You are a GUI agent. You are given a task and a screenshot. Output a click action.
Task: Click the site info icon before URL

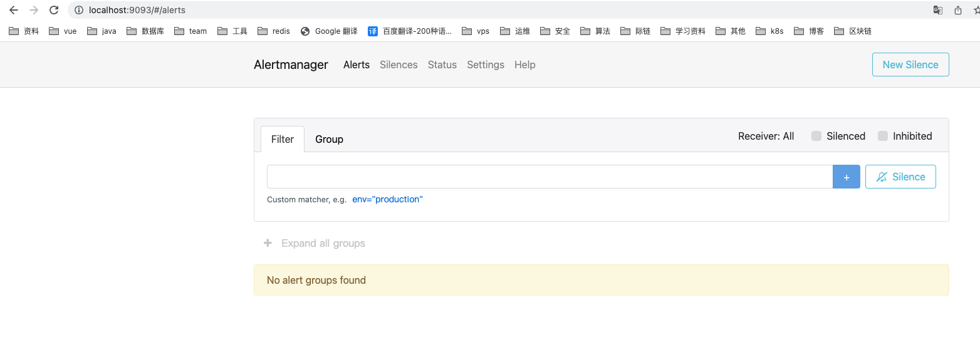79,10
